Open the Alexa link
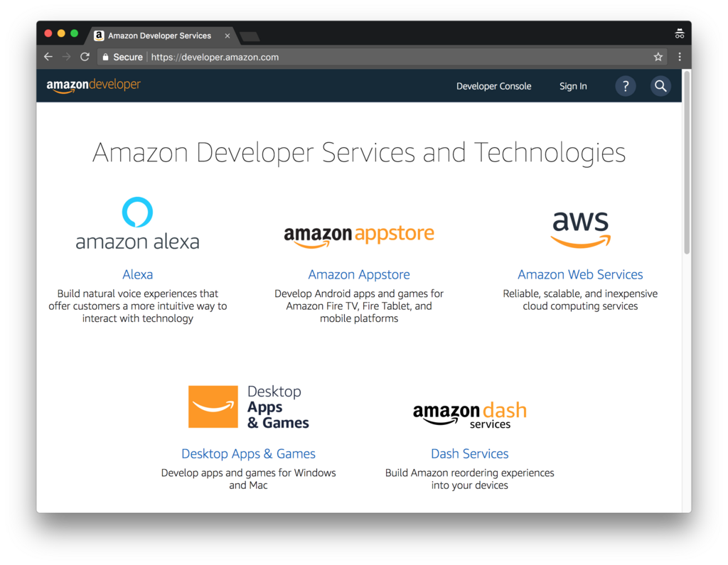Screen dimensions: 728x565 pyautogui.click(x=137, y=274)
